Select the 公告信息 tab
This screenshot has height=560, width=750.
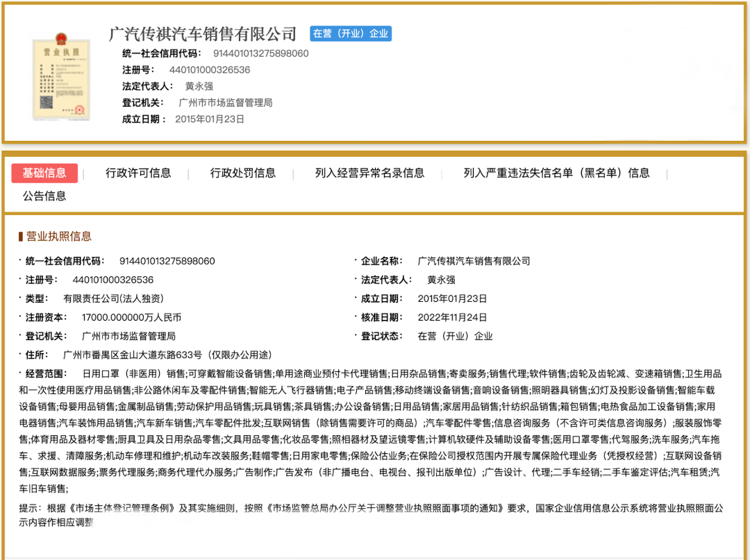44,196
